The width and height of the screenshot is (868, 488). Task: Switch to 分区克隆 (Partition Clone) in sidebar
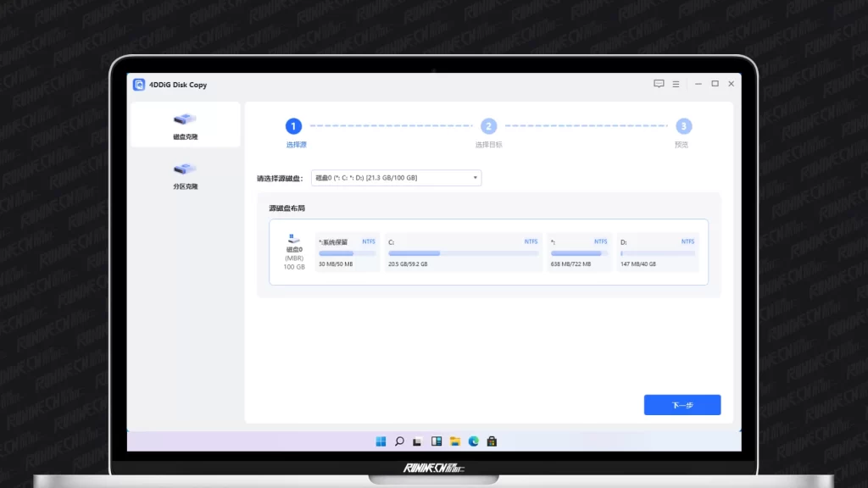[185, 175]
